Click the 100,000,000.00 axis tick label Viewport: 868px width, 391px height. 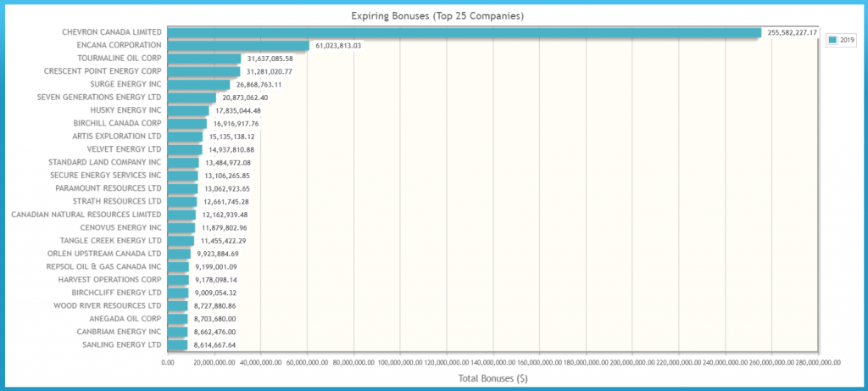click(400, 361)
